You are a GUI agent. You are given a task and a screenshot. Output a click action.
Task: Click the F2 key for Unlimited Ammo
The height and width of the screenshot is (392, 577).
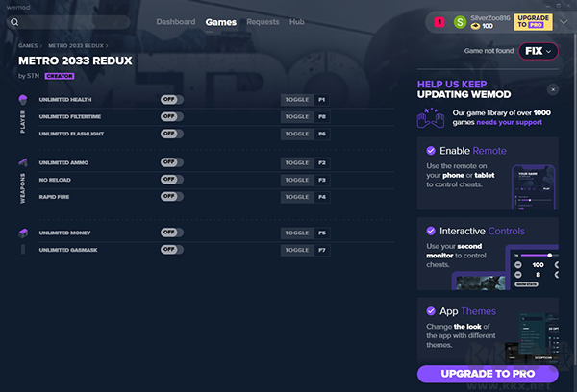tap(322, 162)
